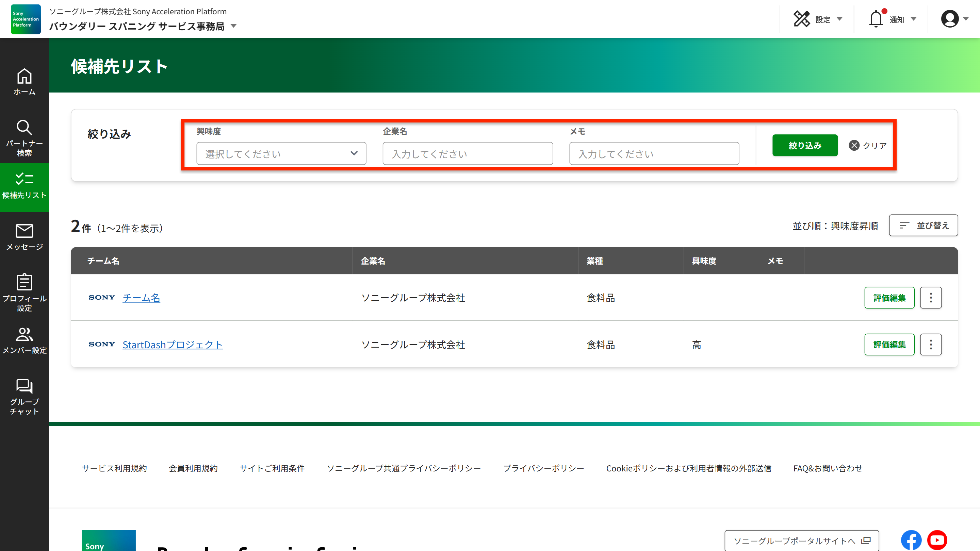The image size is (980, 551).
Task: Open the 設定 dropdown in header
Action: [x=818, y=19]
